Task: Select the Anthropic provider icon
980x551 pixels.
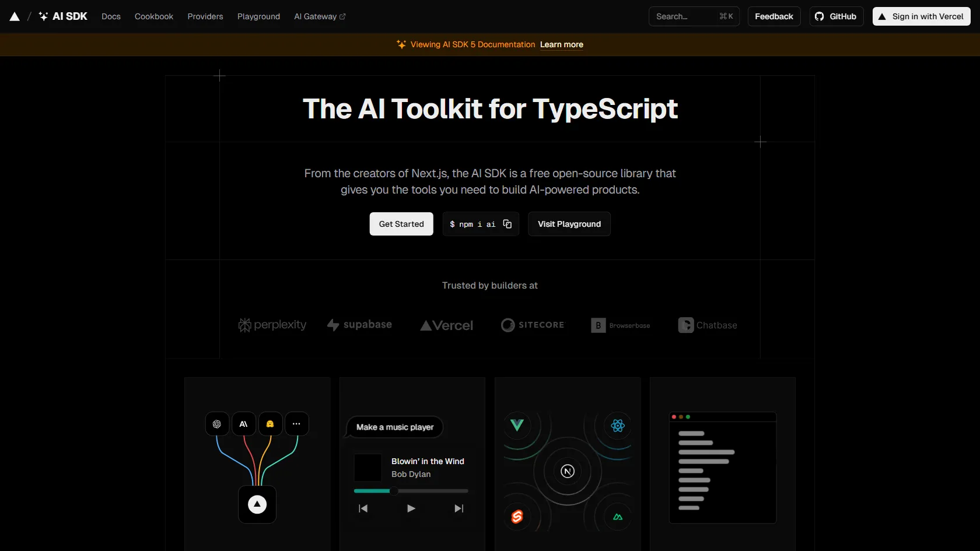Action: click(244, 424)
